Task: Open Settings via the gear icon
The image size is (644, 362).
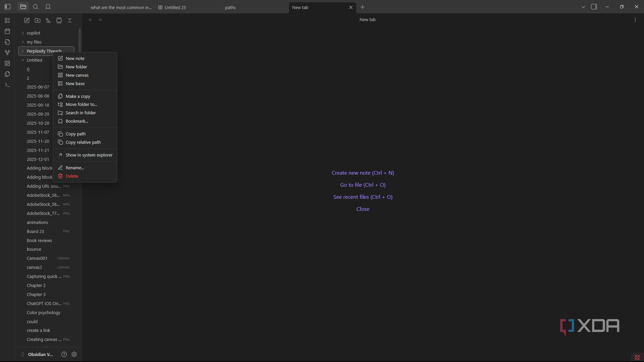Action: pos(74,354)
